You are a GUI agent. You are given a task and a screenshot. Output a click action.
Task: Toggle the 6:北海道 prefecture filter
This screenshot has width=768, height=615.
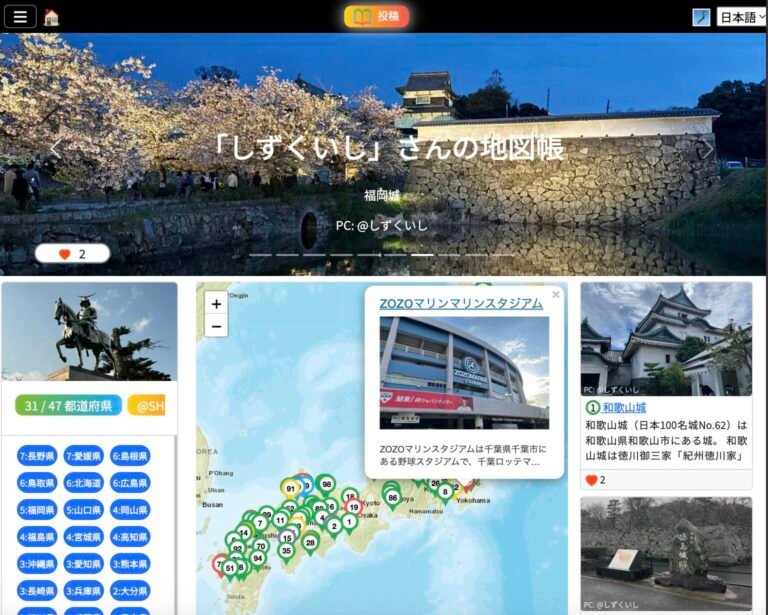(x=84, y=483)
